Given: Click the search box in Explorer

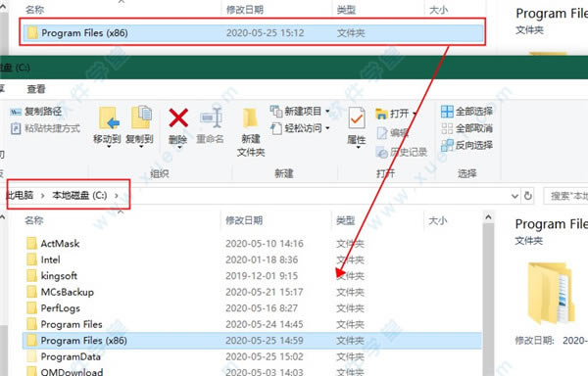Looking at the screenshot, I should click(x=566, y=196).
